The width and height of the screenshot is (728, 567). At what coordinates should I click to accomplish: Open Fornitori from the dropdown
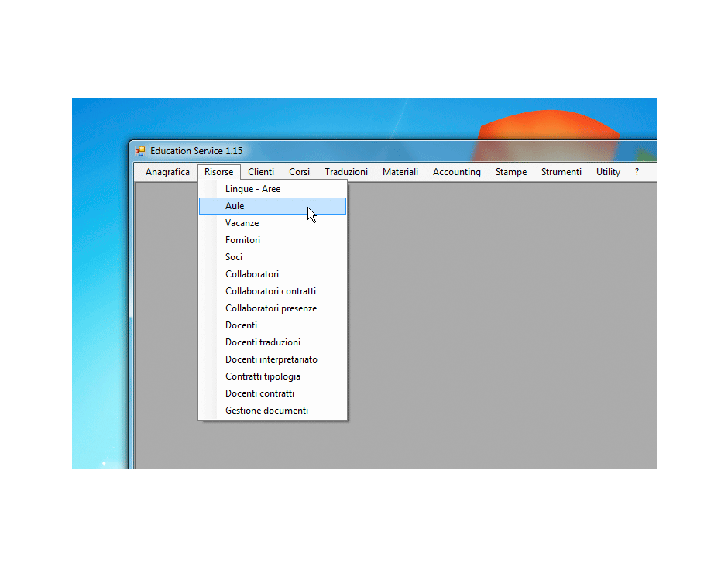(x=273, y=240)
